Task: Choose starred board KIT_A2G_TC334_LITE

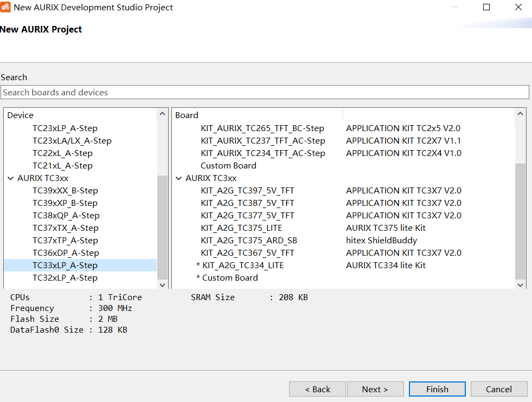Action: coord(240,265)
